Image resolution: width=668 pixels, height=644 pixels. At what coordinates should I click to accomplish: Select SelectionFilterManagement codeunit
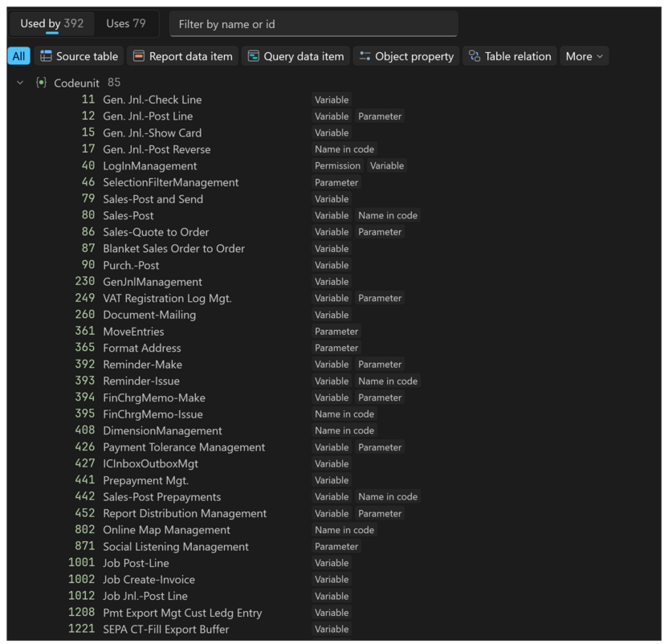point(171,182)
